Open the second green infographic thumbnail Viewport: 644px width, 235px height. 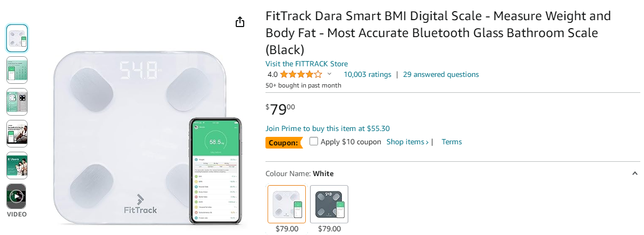[x=17, y=70]
